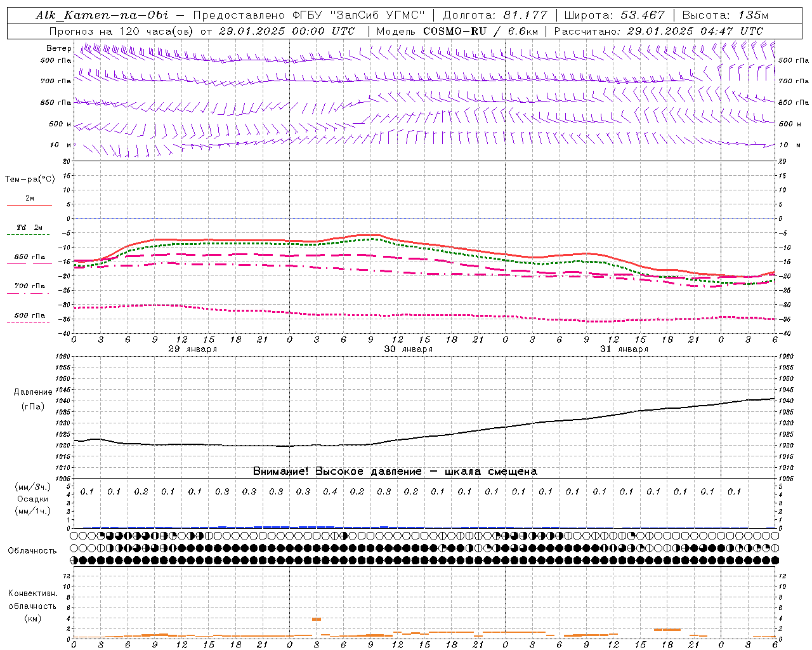Select the Осадки precipitation label

coord(33,499)
